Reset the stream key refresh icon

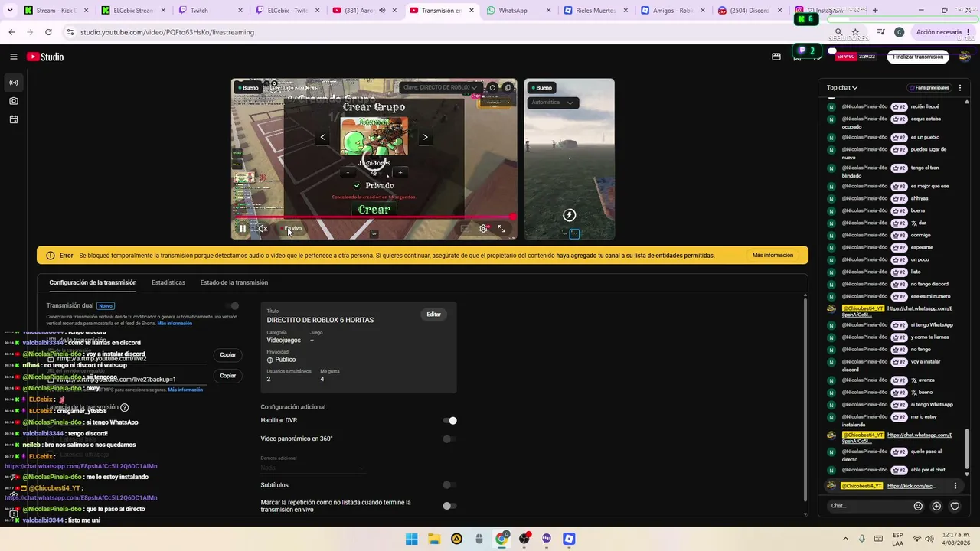493,87
